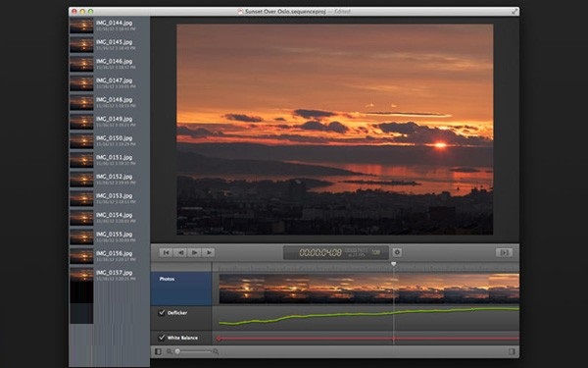The height and width of the screenshot is (368, 588).
Task: Toggle the left sidebar panel icon
Action: point(158,351)
